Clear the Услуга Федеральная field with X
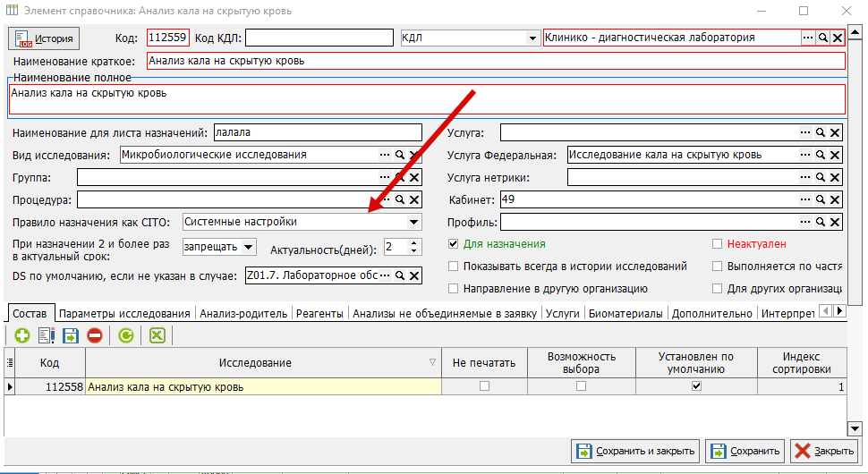868x474 pixels. tap(836, 156)
